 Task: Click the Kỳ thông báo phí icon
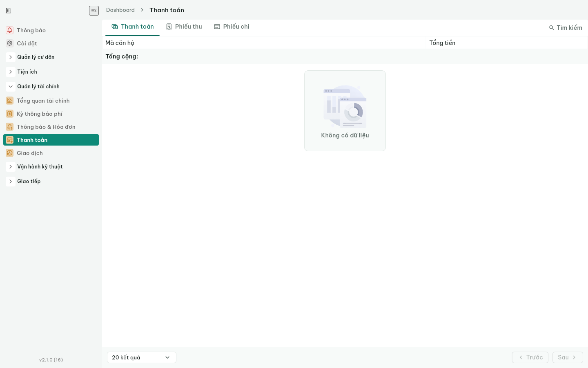(10, 114)
